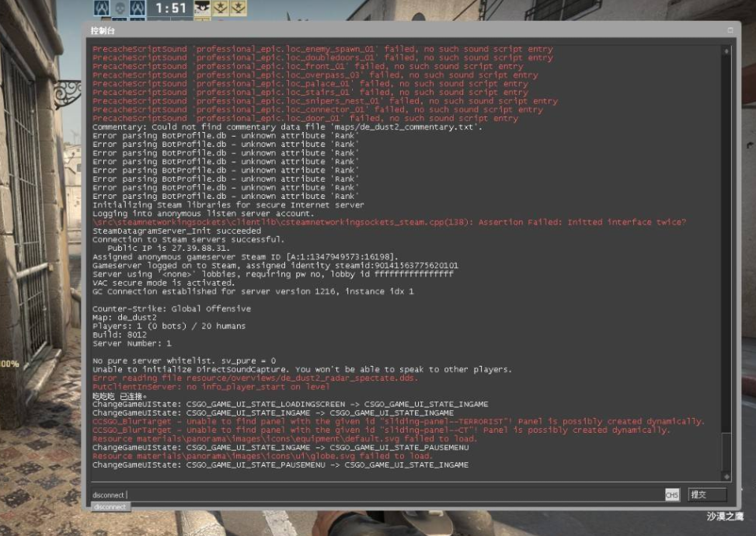Screen dimensions: 756x536
Task: Click the 提交 submit button
Action: [707, 495]
